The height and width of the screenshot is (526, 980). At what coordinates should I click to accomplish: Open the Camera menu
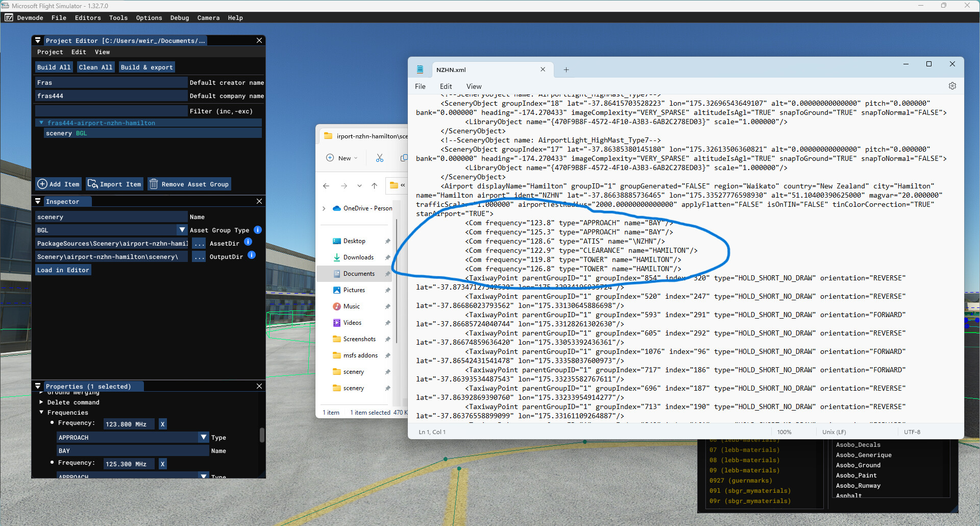(208, 17)
